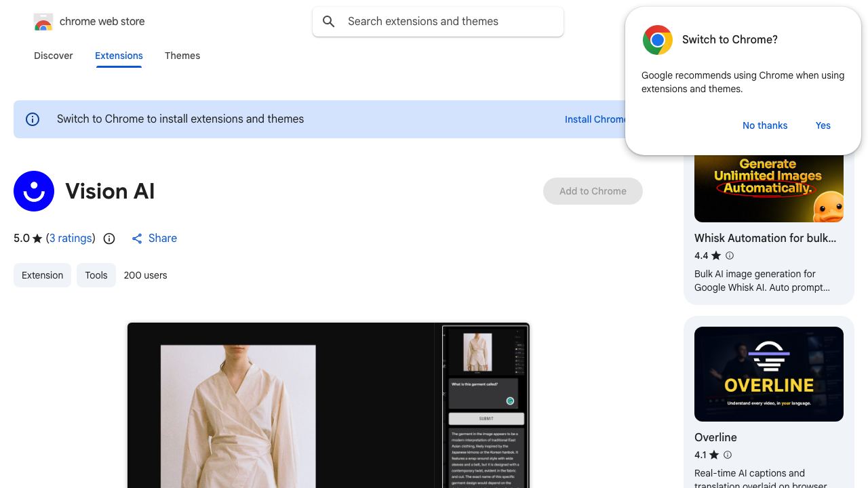Screen dimensions: 868x488
Task: Click the Whisk 4.4 rating text
Action: click(701, 256)
